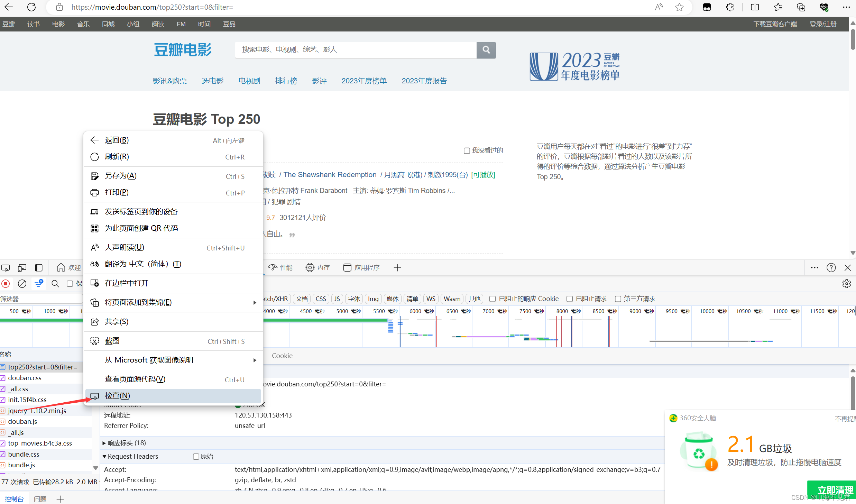Open DevTools settings gear
The width and height of the screenshot is (856, 504).
(847, 284)
